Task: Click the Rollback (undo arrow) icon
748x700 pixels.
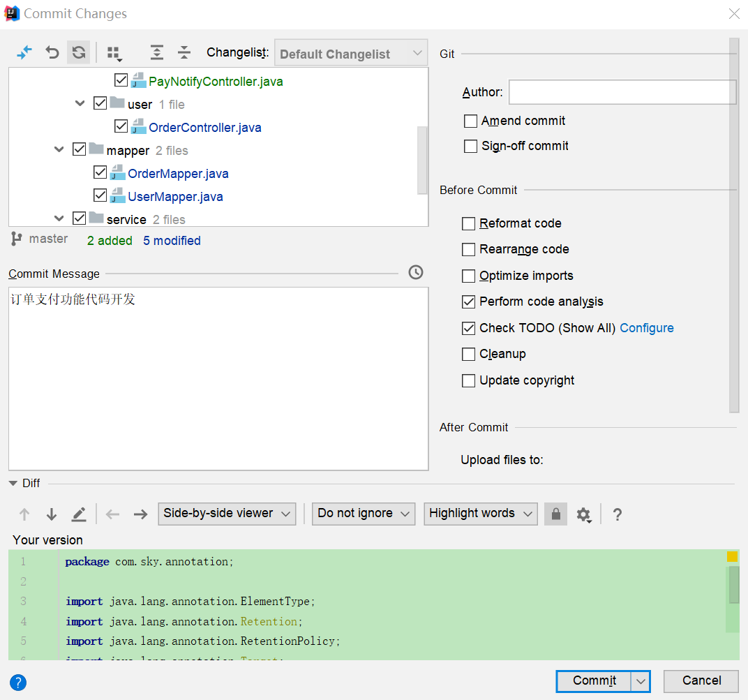Action: click(52, 52)
